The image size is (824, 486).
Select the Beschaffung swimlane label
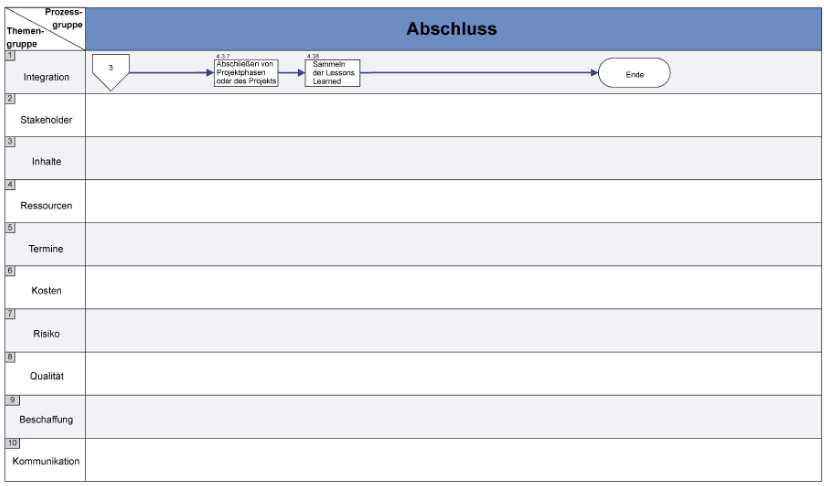pos(46,420)
